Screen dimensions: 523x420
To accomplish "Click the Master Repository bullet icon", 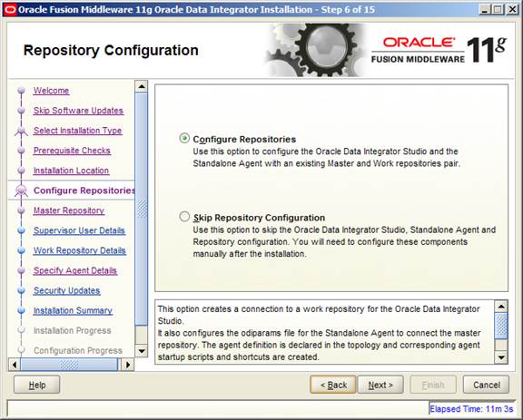I will click(22, 210).
